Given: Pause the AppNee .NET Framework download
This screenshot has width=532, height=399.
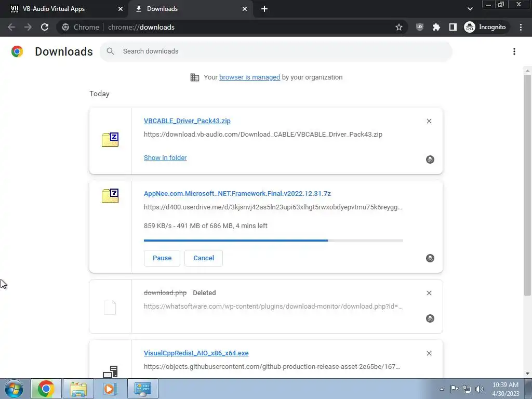Looking at the screenshot, I should 162,258.
